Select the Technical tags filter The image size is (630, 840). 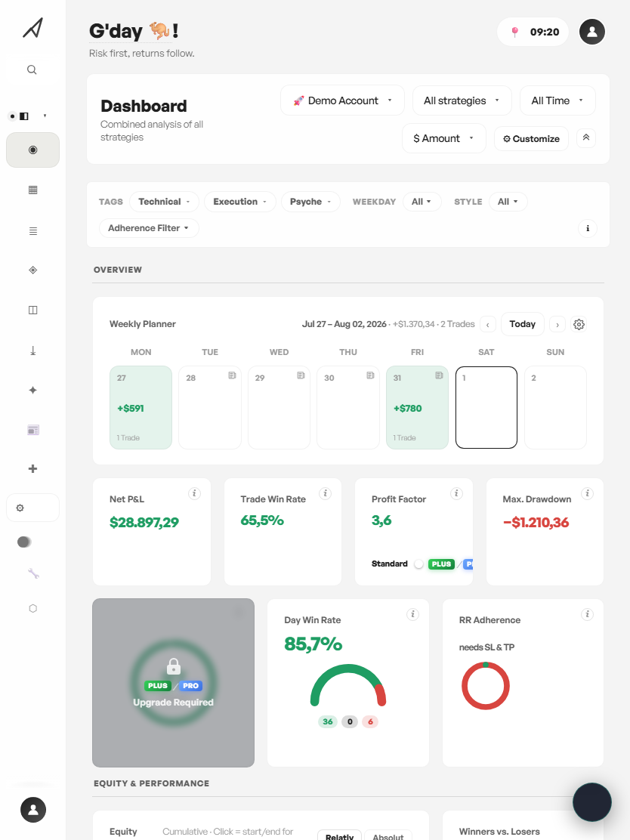coord(164,202)
